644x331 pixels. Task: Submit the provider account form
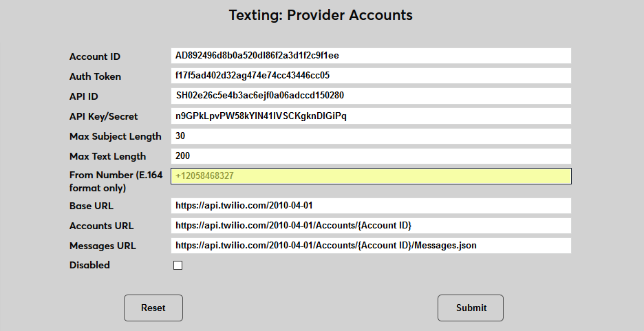(471, 308)
